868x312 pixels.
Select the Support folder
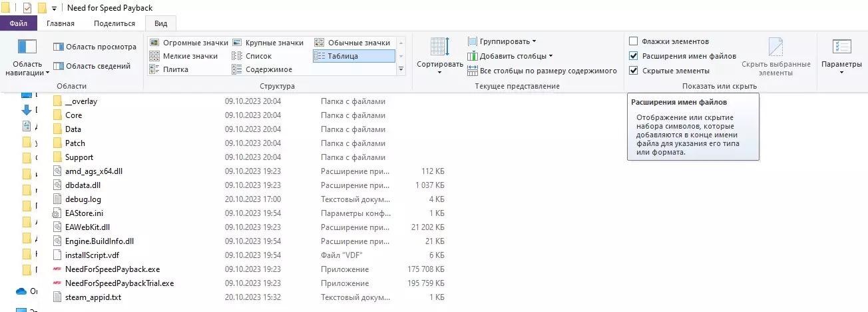(79, 157)
